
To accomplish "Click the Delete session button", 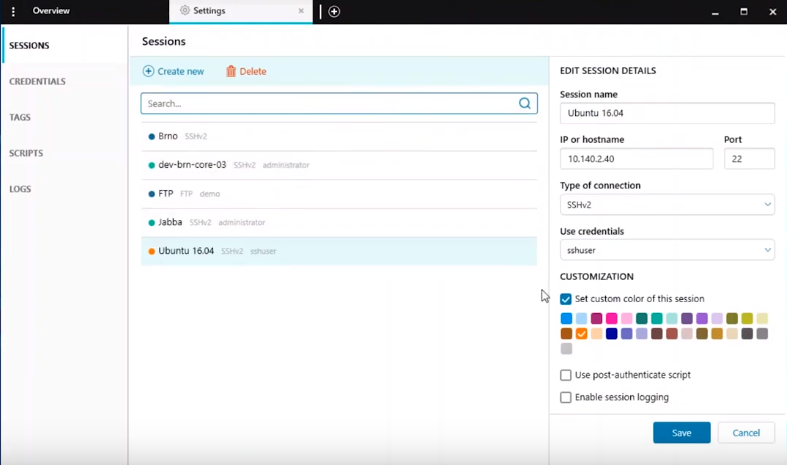I will [246, 71].
